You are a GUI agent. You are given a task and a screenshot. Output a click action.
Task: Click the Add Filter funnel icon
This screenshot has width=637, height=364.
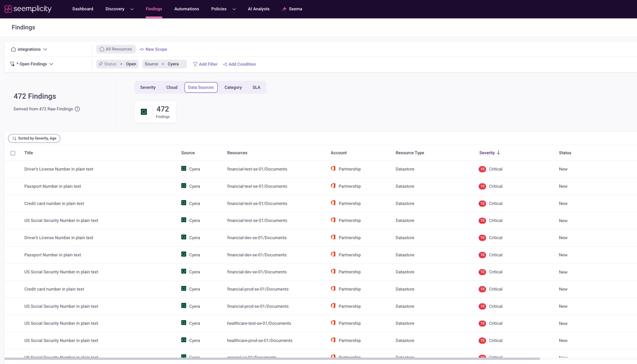click(x=195, y=64)
